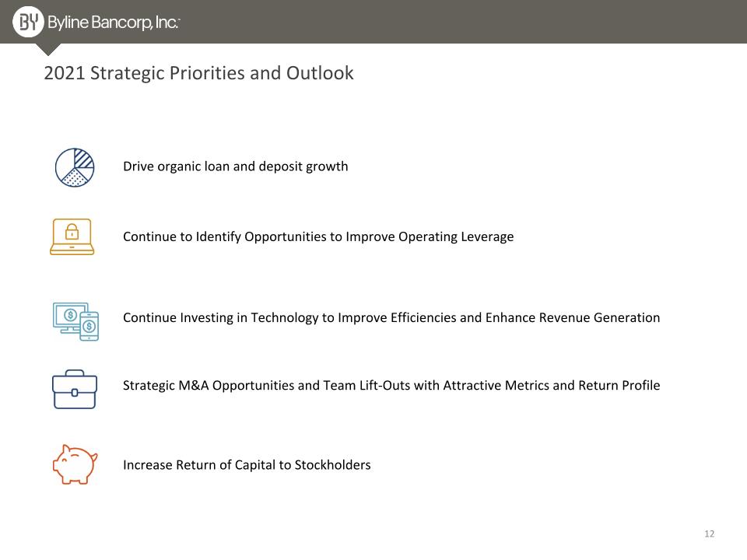
Task: Click the monitor and phone dollar icon
Action: coord(75,321)
